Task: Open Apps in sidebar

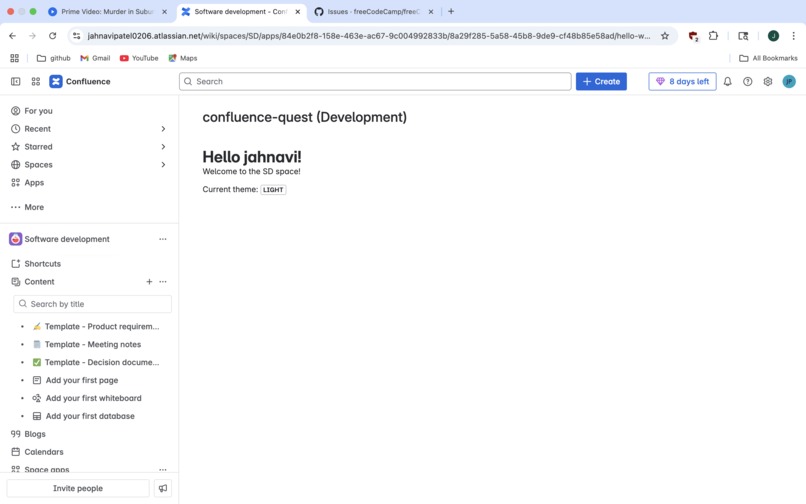Action: pos(28,183)
